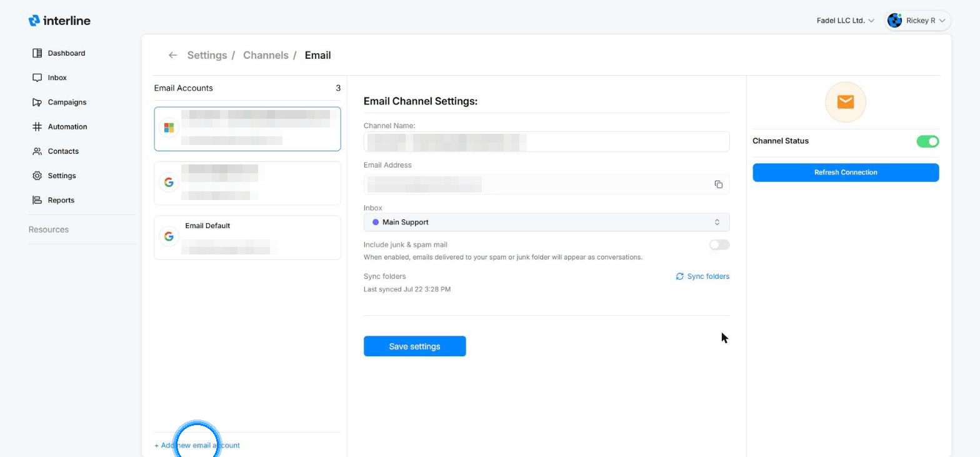Click the purple dot in Main Support inbox
980x457 pixels.
coord(376,222)
